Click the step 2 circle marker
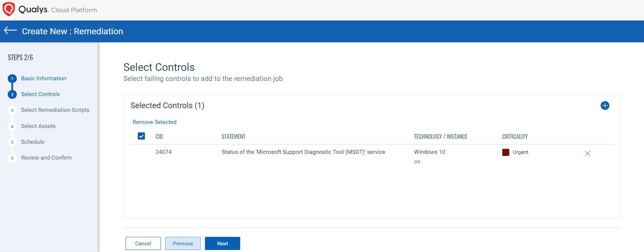 12,94
